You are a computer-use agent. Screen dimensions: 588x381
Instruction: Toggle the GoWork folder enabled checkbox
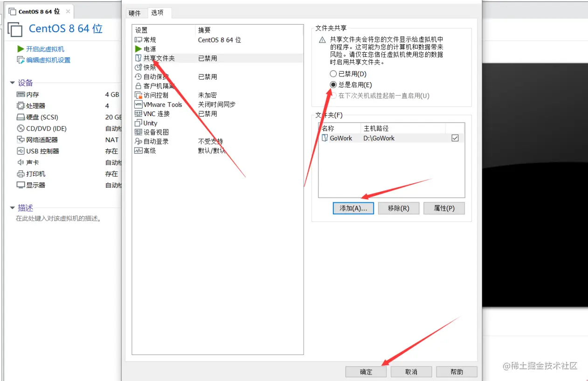[455, 138]
